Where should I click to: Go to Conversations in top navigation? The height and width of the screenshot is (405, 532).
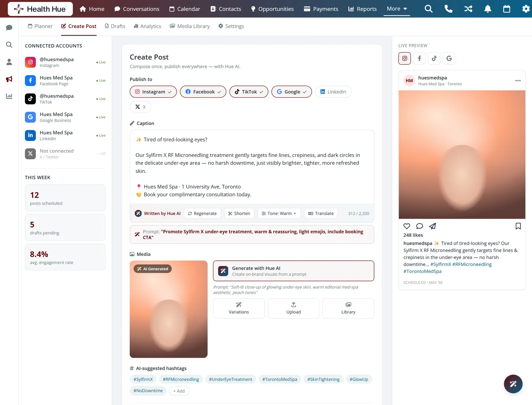(x=137, y=9)
